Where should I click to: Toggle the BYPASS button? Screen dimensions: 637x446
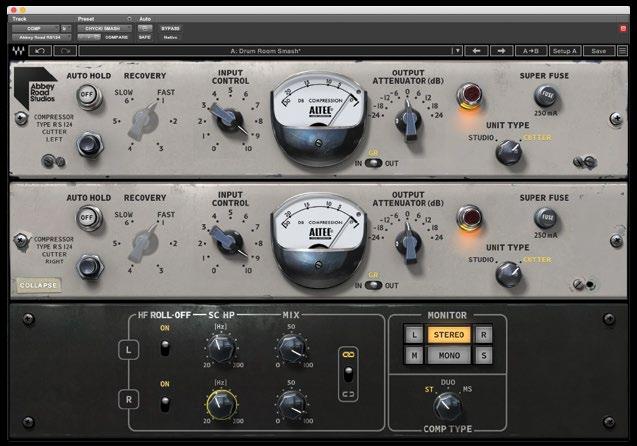point(170,28)
